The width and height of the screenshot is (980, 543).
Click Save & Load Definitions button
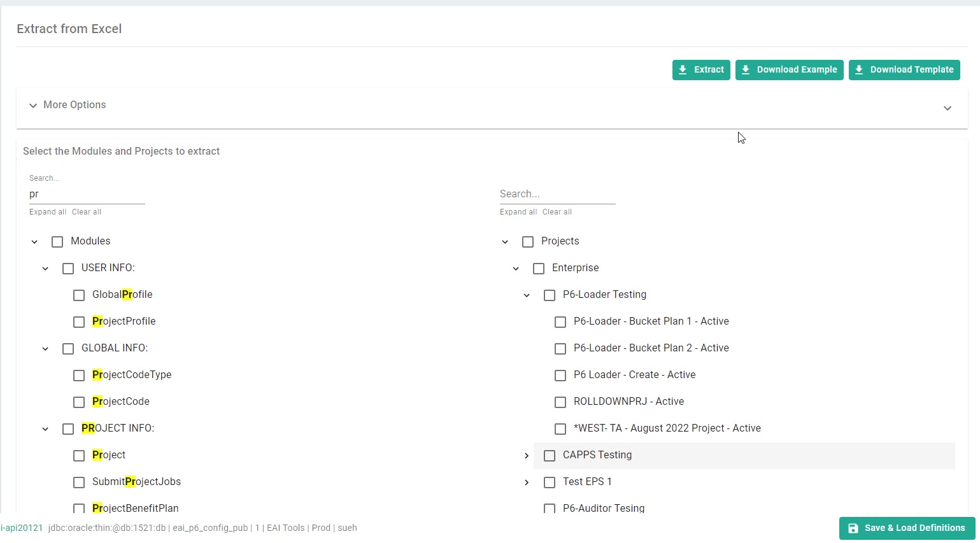(x=907, y=528)
